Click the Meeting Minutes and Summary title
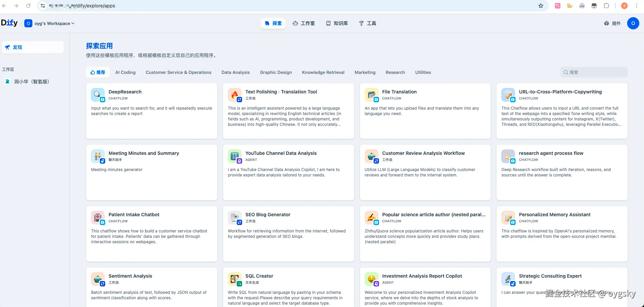This screenshot has width=644, height=307. tap(144, 153)
